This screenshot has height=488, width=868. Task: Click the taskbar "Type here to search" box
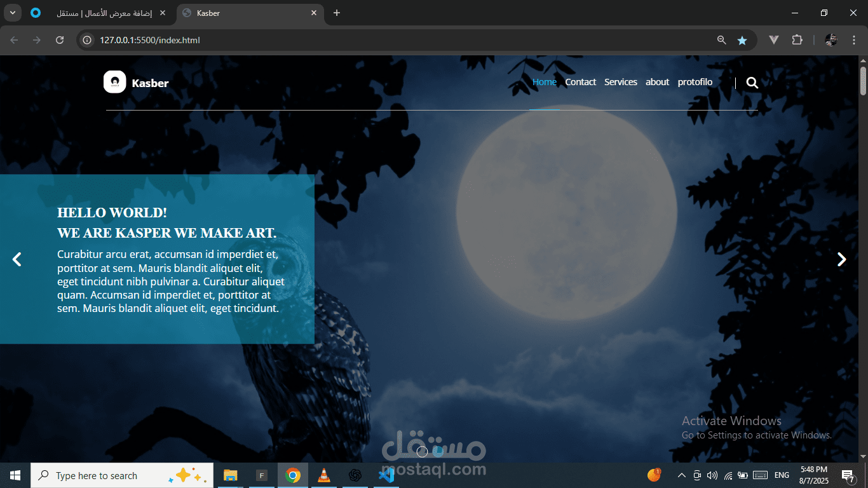pos(122,475)
